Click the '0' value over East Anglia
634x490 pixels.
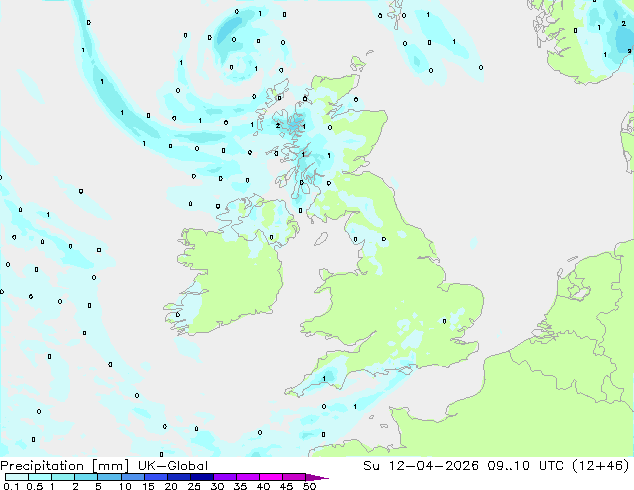pos(444,321)
